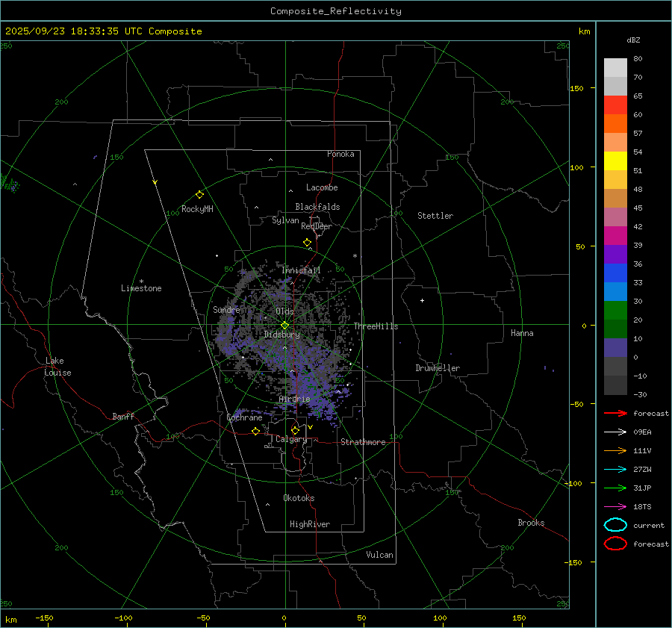Click the orange 111V arrow symbol
Screen dimensions: 672x628
615,450
